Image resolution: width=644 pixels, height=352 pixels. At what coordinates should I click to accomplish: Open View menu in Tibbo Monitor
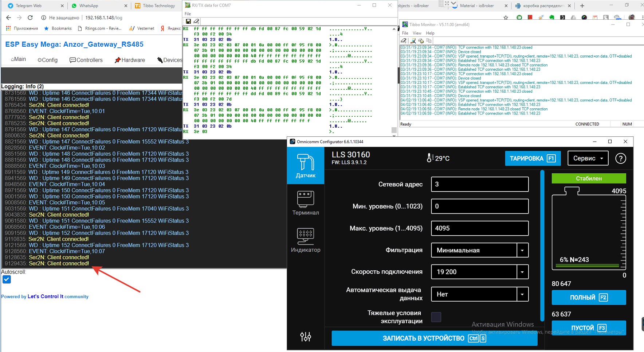pyautogui.click(x=417, y=33)
